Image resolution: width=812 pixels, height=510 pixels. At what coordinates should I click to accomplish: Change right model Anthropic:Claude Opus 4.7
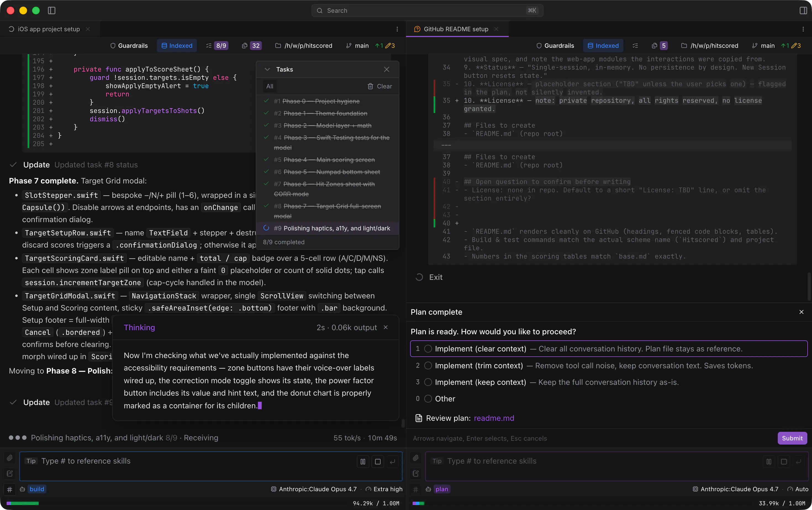coord(735,489)
